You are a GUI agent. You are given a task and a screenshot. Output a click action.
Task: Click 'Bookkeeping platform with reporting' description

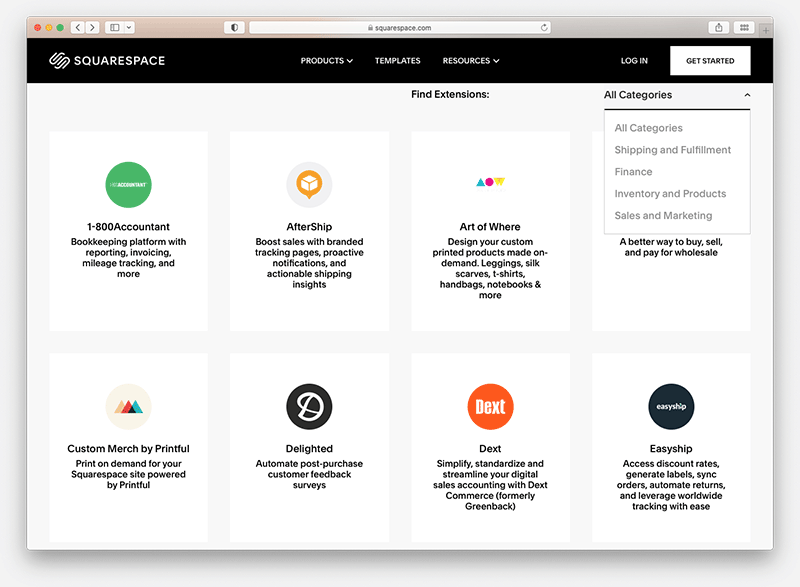click(129, 258)
